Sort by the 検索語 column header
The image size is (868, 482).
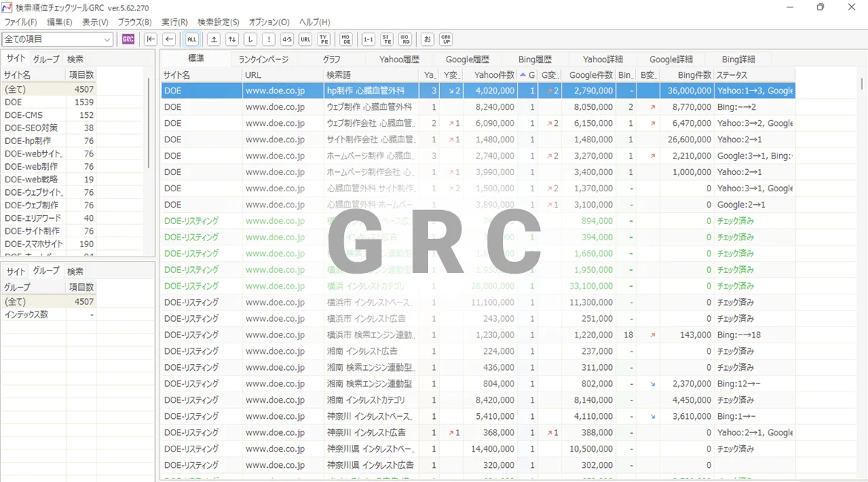(371, 75)
